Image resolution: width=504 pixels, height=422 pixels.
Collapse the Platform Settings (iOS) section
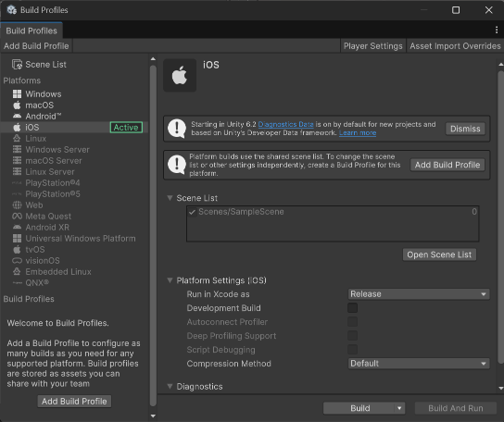tap(170, 280)
